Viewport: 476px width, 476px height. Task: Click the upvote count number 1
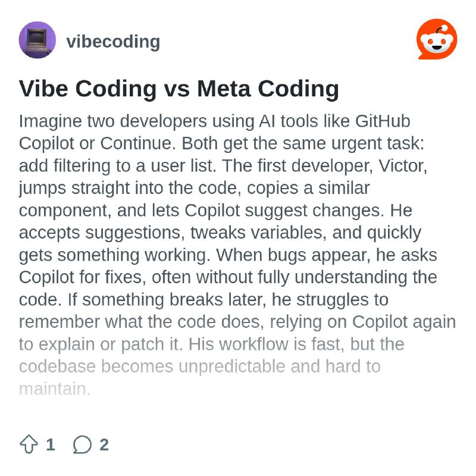(x=51, y=444)
